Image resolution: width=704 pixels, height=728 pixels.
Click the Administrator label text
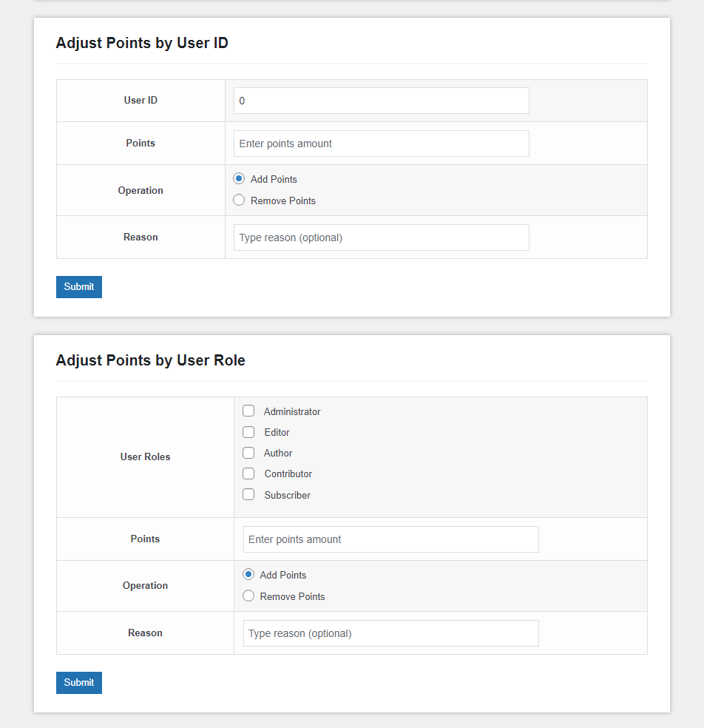(x=292, y=412)
